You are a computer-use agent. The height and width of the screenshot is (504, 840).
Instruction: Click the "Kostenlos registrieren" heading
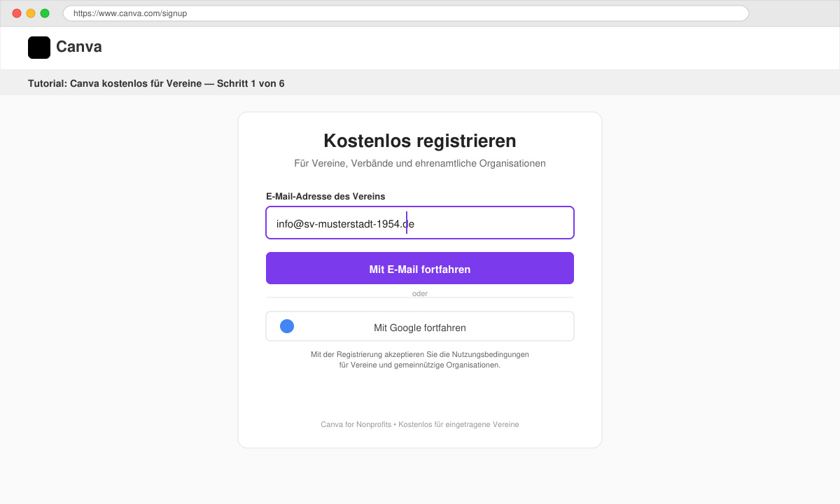point(420,141)
